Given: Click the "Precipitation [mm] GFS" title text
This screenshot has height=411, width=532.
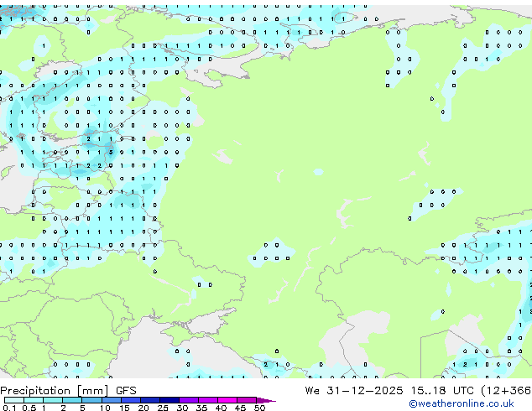Looking at the screenshot, I should tap(68, 391).
